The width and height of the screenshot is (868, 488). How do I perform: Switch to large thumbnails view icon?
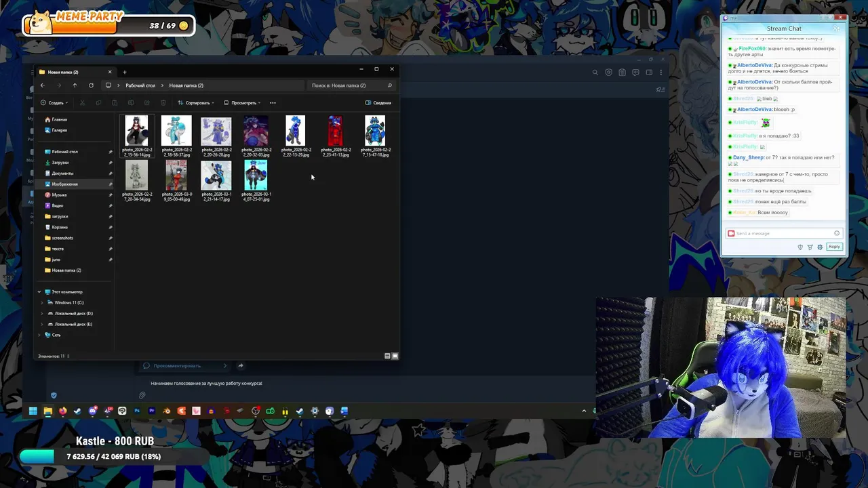tap(395, 356)
